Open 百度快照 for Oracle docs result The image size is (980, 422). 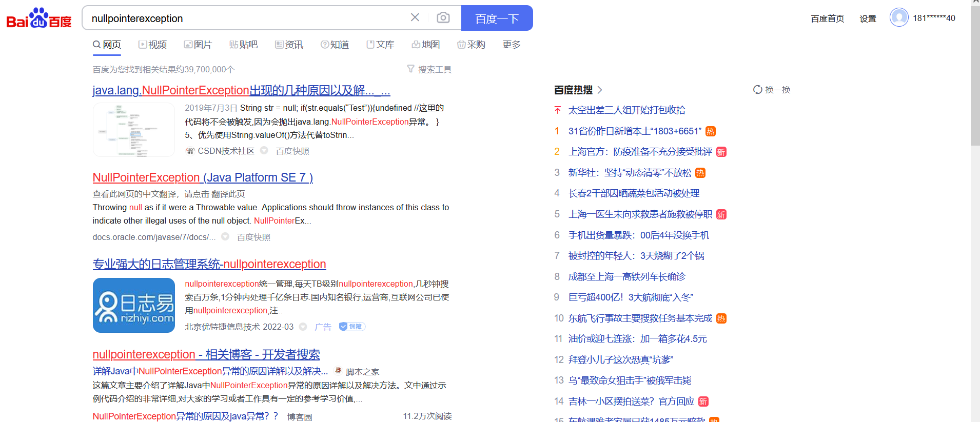tap(253, 237)
